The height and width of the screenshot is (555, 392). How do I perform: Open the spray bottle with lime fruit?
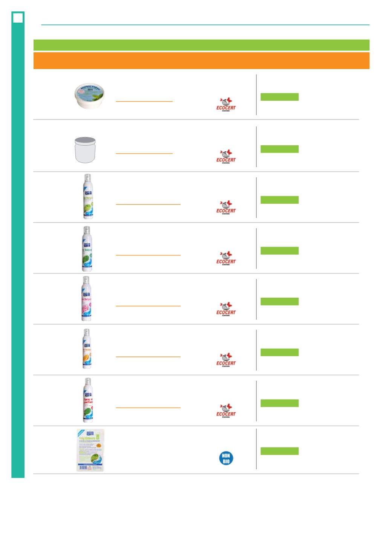click(88, 196)
